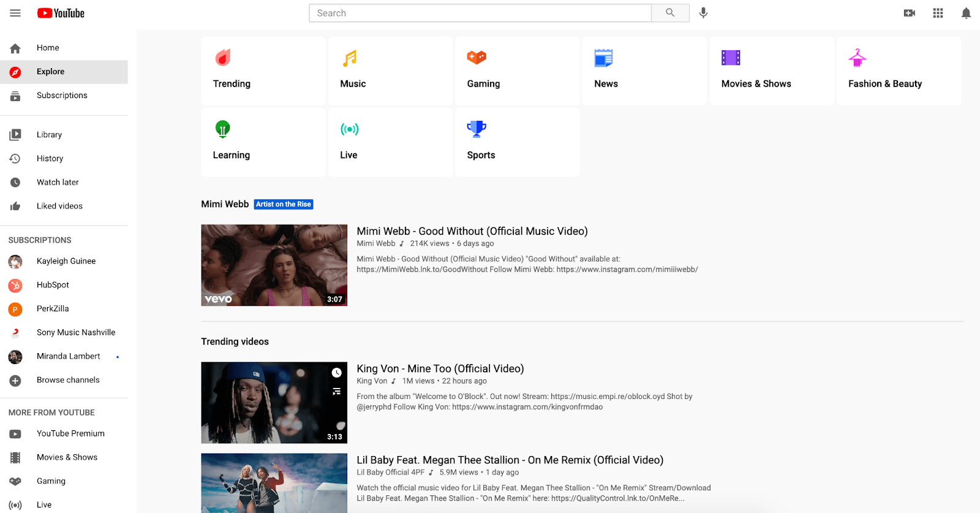Click the Subscriptions icon in sidebar
The height and width of the screenshot is (513, 980).
pyautogui.click(x=15, y=96)
